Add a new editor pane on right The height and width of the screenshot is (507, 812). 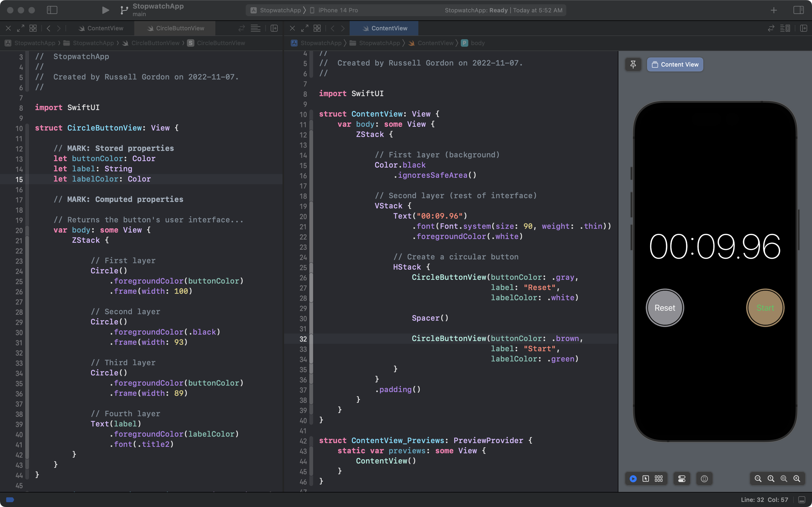coord(804,28)
